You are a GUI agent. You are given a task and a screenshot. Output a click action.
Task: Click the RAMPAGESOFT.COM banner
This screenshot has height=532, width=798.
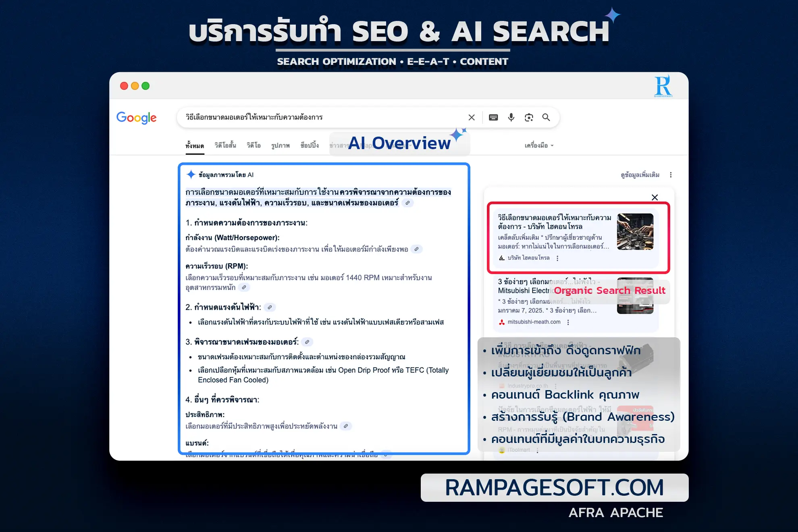554,488
